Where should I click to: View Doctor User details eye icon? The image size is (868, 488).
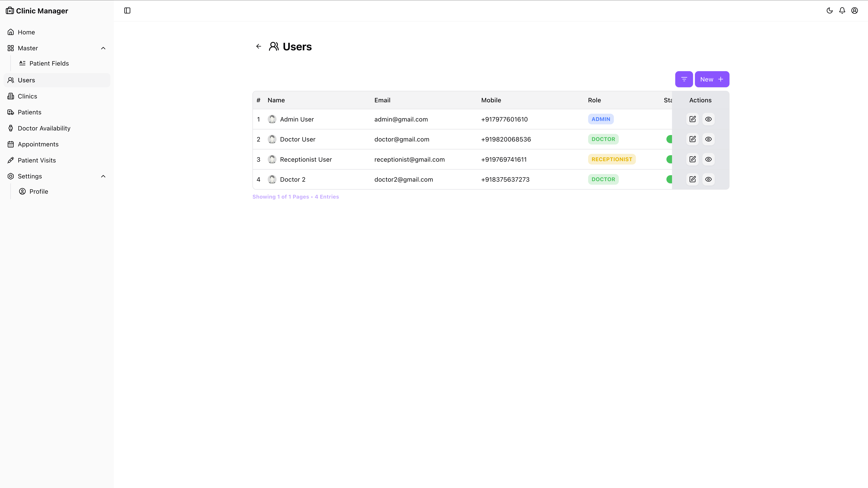coord(708,139)
